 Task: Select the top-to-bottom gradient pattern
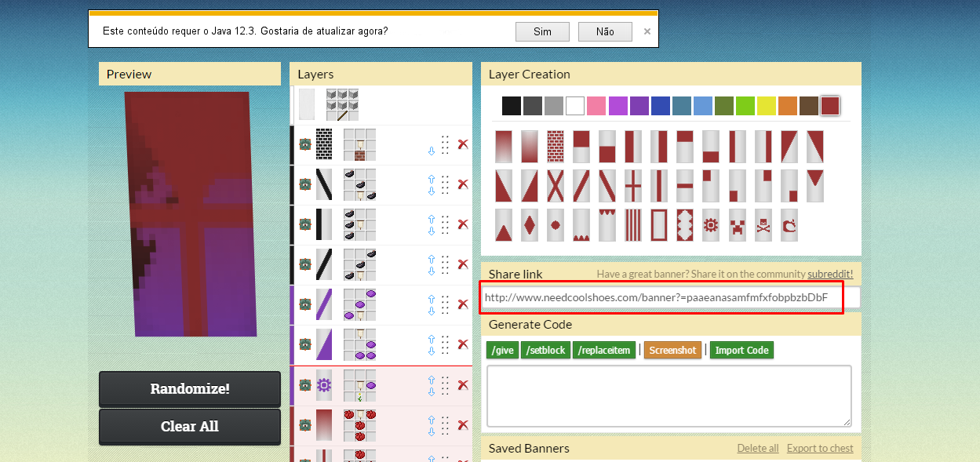tap(504, 146)
